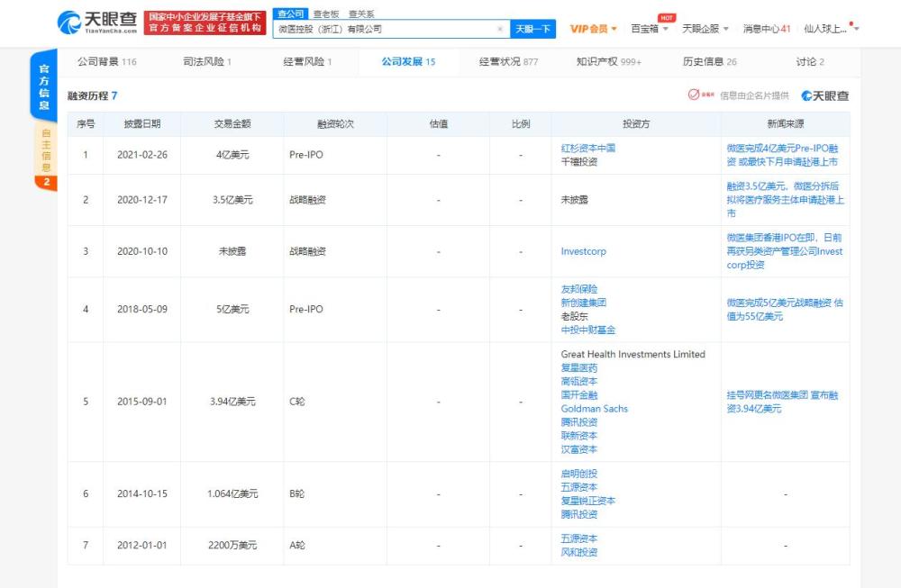Screen dimensions: 901x588
Task: Open the HOT badge on 百宝箱
Action: pyautogui.click(x=667, y=18)
